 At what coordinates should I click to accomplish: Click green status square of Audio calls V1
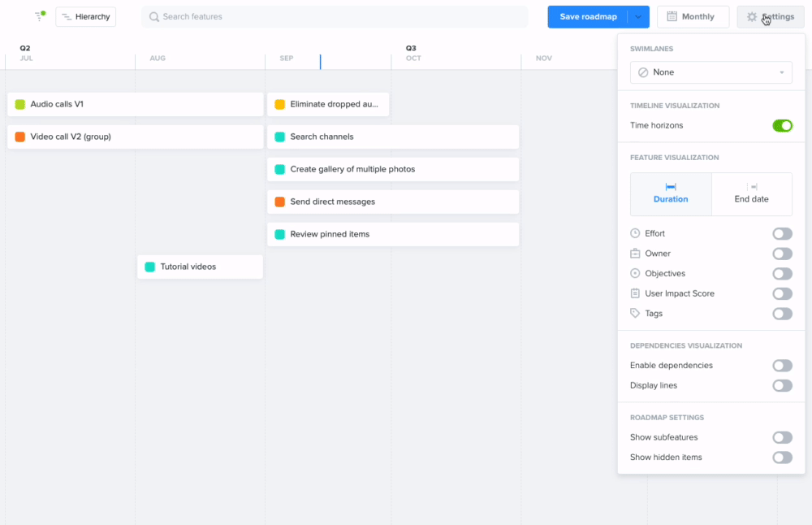19,104
